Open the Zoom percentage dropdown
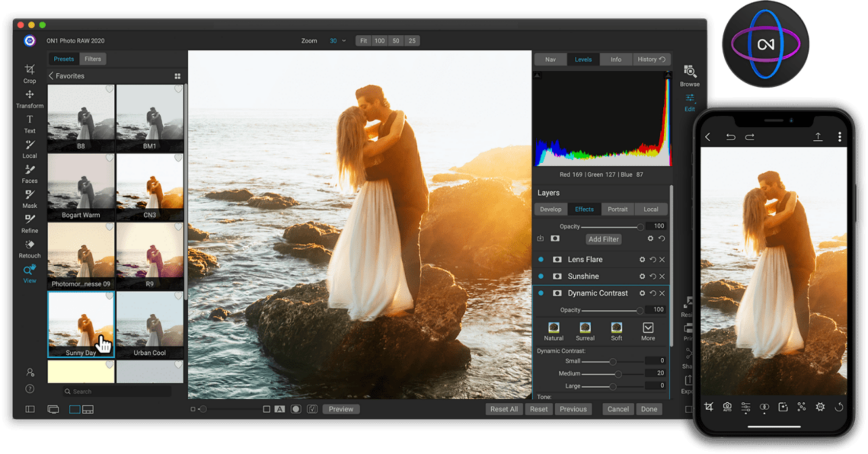Image resolution: width=868 pixels, height=454 pixels. 337,41
